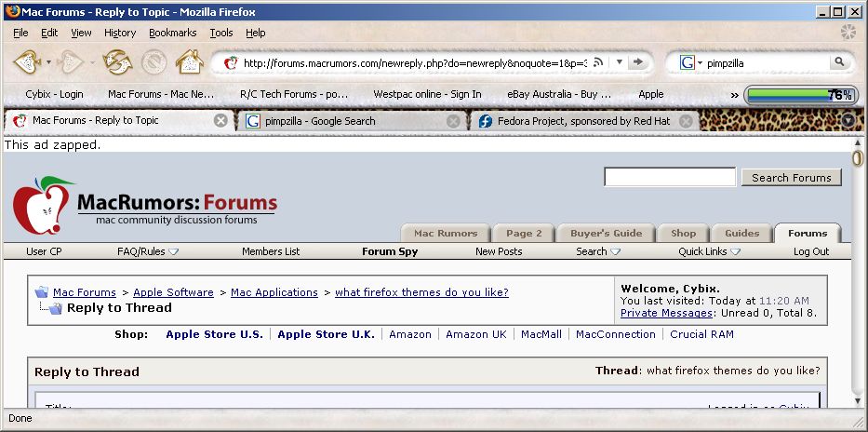Open Cybix - Login bookmark

coord(54,94)
